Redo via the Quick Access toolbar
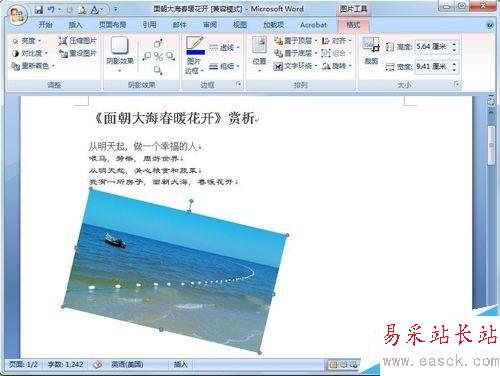500x376 pixels. coord(69,10)
